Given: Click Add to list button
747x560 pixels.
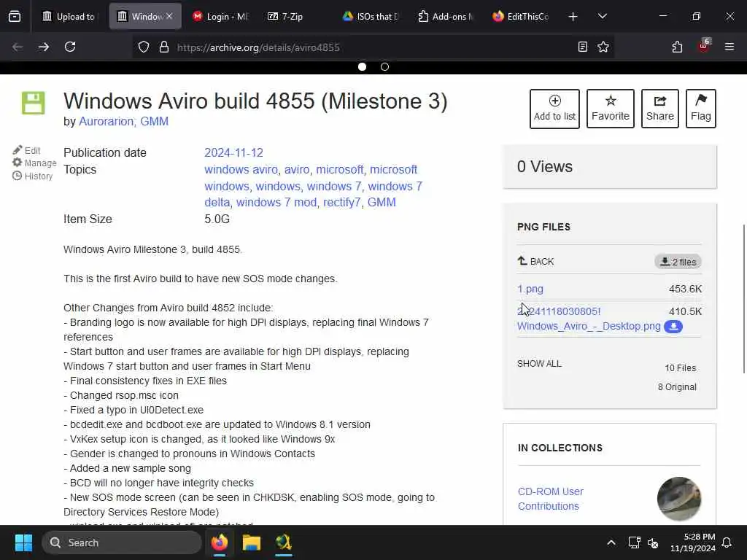Looking at the screenshot, I should tap(554, 109).
